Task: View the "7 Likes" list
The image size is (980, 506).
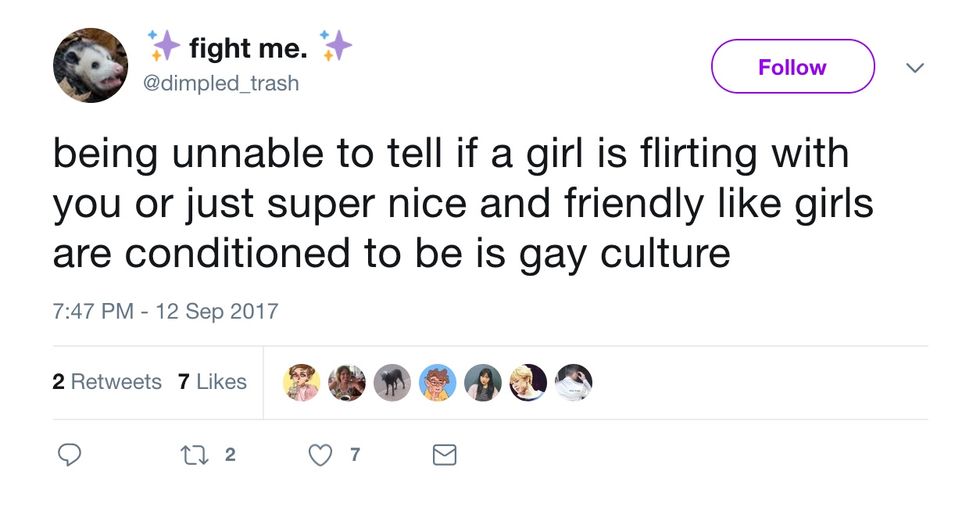Action: [x=212, y=382]
